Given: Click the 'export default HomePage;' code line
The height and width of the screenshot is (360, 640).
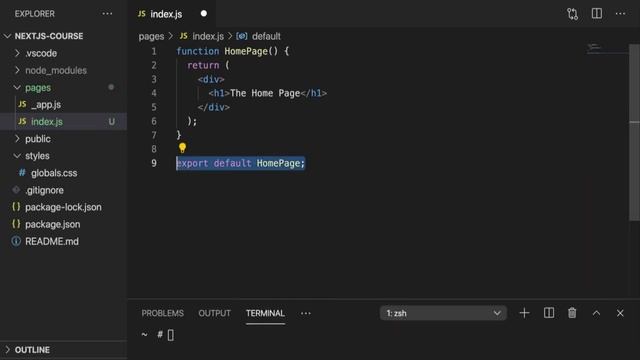Looking at the screenshot, I should click(x=240, y=163).
